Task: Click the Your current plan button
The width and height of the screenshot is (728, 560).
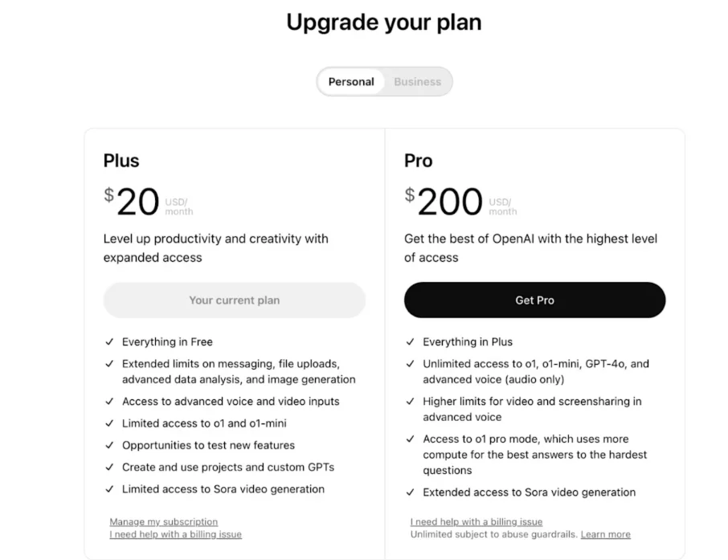Action: [235, 300]
